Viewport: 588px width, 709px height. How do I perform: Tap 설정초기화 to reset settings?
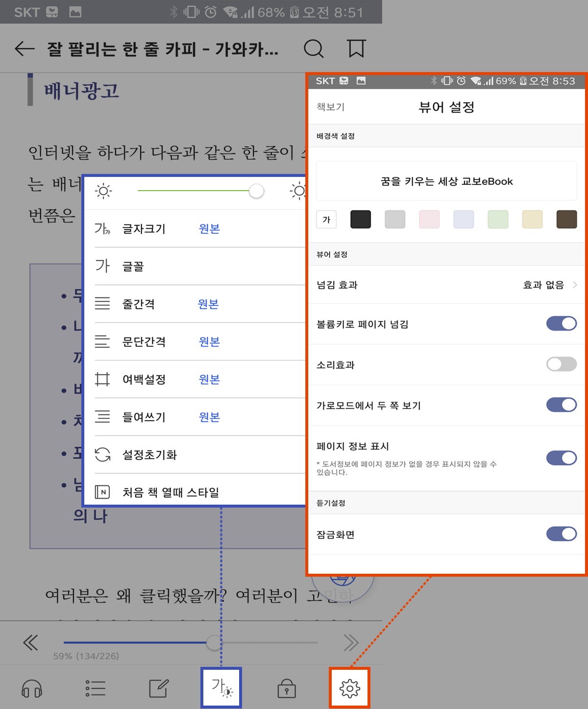coord(149,455)
